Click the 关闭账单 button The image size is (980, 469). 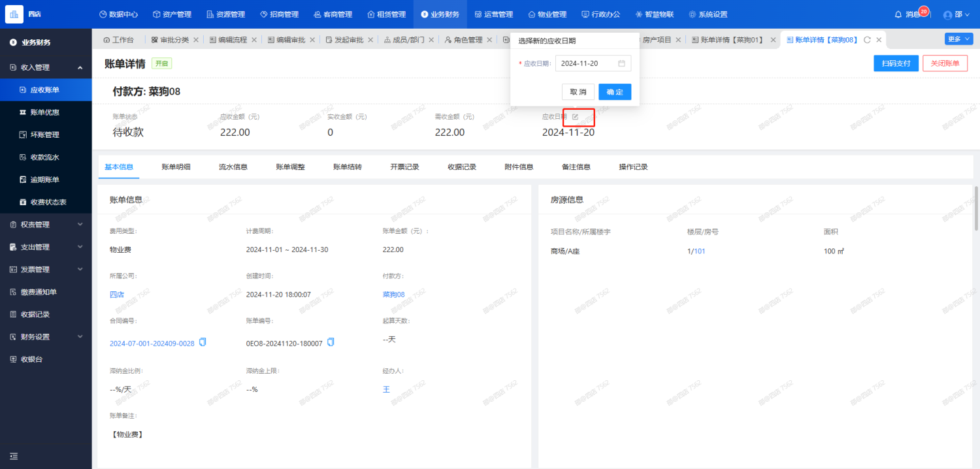[x=945, y=63]
